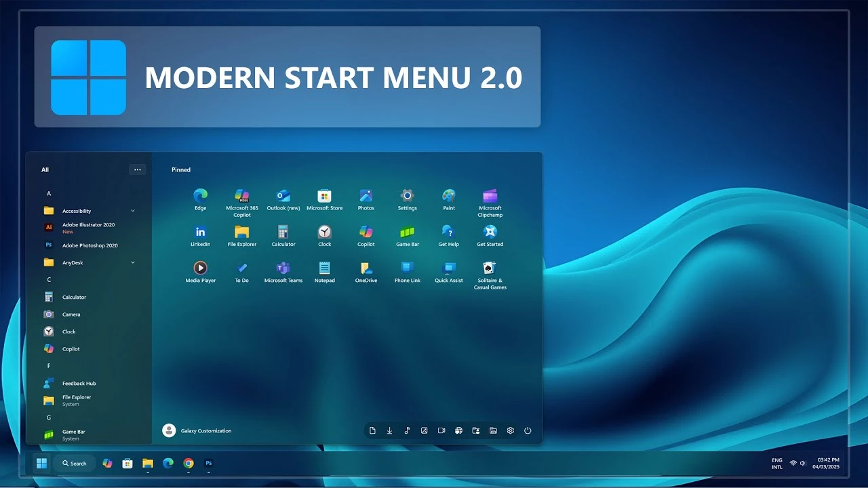Open Settings from pinned apps grid
This screenshot has height=488, width=868.
[408, 200]
